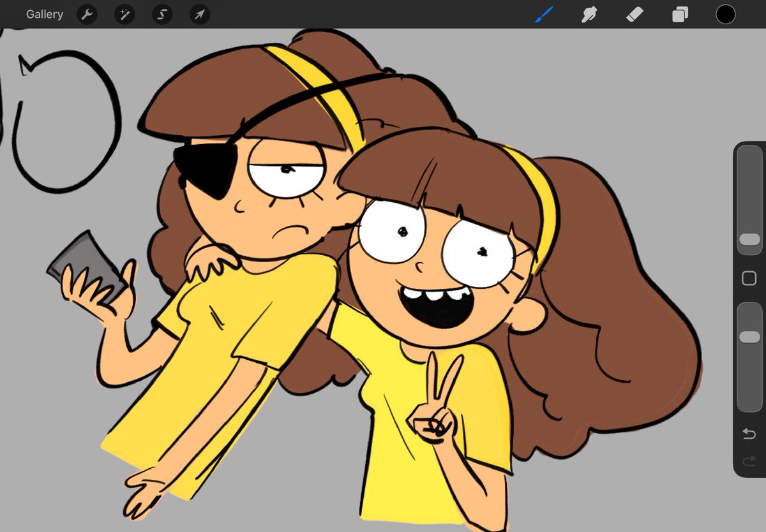Screen dimensions: 766x532
Task: Open the Adjustments magic wand menu
Action: point(124,14)
